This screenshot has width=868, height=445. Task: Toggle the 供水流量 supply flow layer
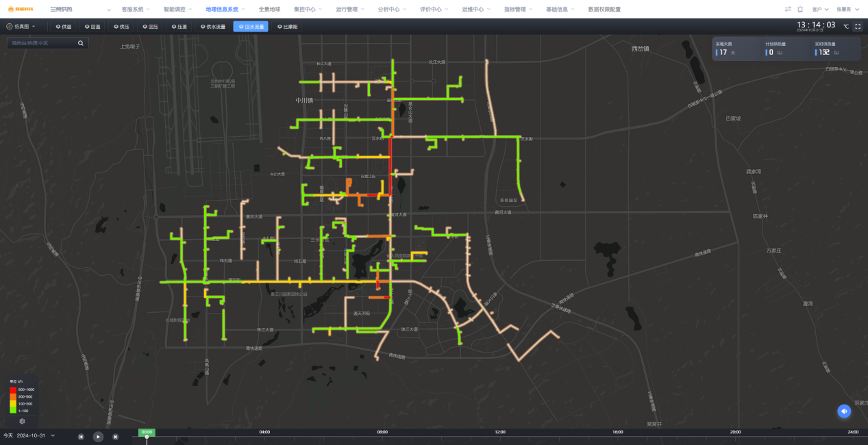click(212, 27)
